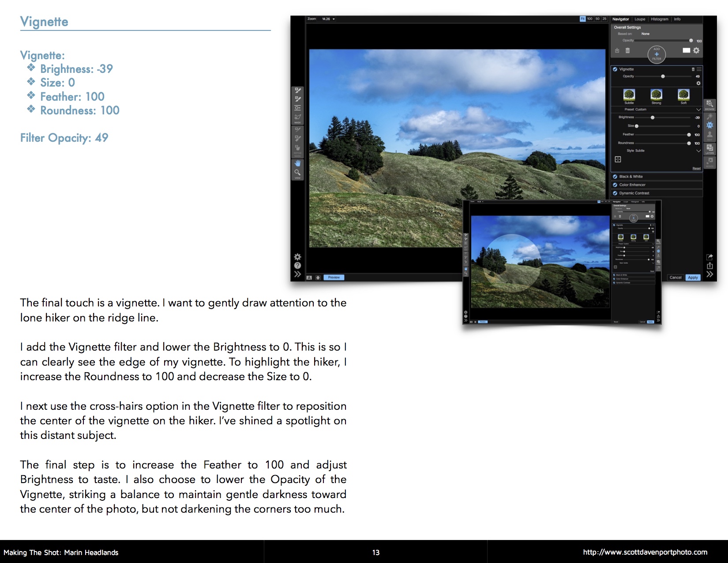Screen dimensions: 728x563
Task: Select the Masking Brush tool
Action: (298, 90)
